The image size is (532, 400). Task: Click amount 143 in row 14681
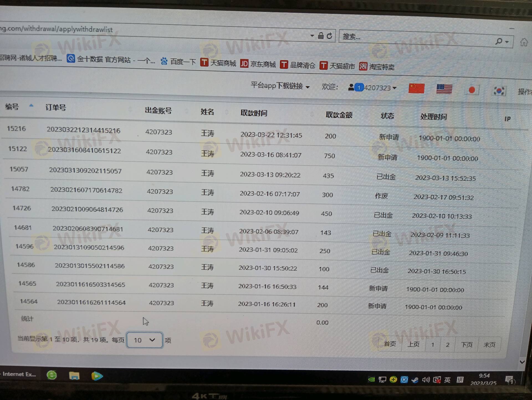[326, 233]
